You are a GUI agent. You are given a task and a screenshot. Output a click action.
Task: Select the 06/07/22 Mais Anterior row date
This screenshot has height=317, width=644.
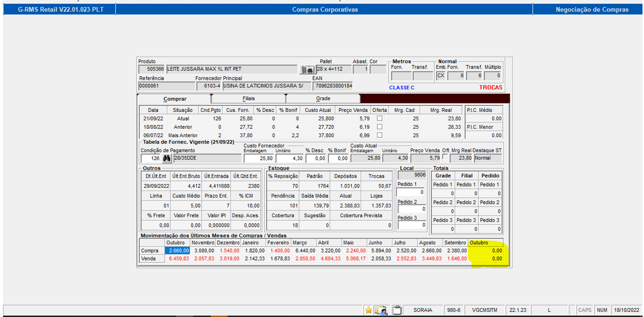pyautogui.click(x=152, y=135)
